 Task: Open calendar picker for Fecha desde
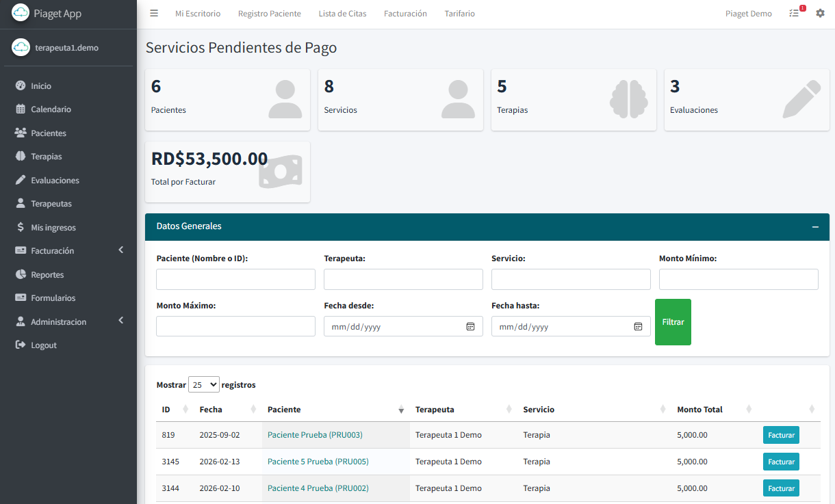pos(470,327)
